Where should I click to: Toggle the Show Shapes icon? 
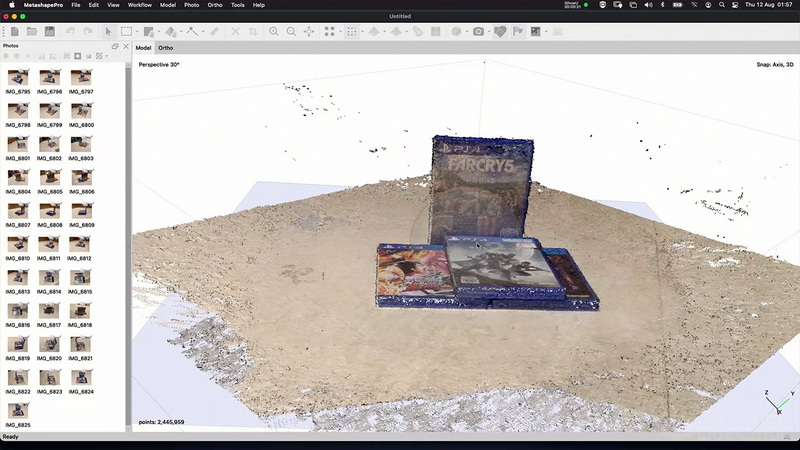click(500, 32)
